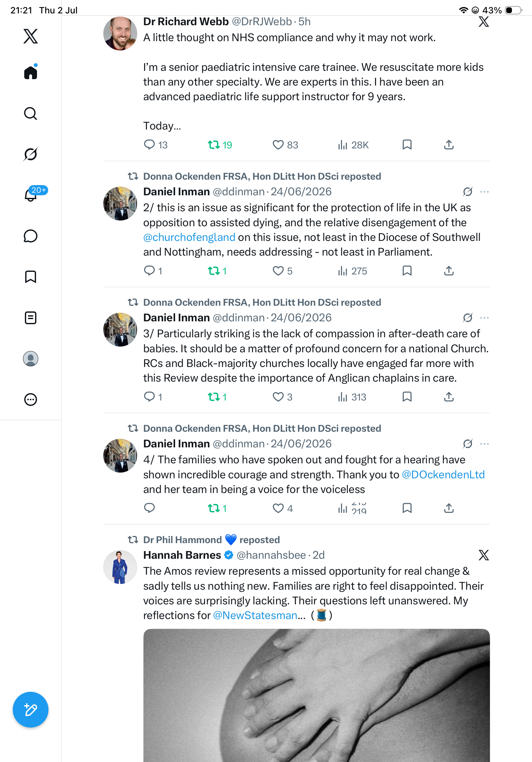Compose a new post
Screen dimensions: 532x762
click(31, 710)
